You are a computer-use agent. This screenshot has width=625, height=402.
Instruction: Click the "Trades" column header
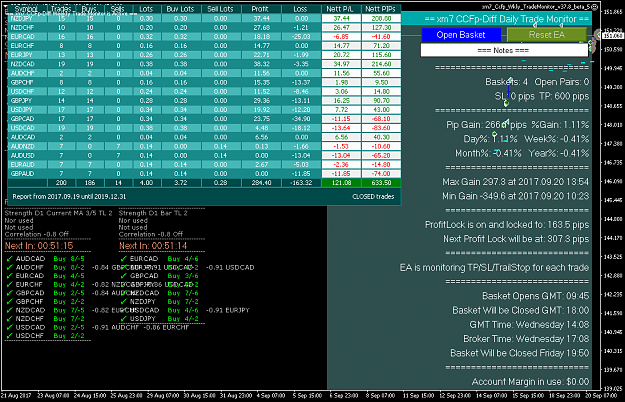61,9
